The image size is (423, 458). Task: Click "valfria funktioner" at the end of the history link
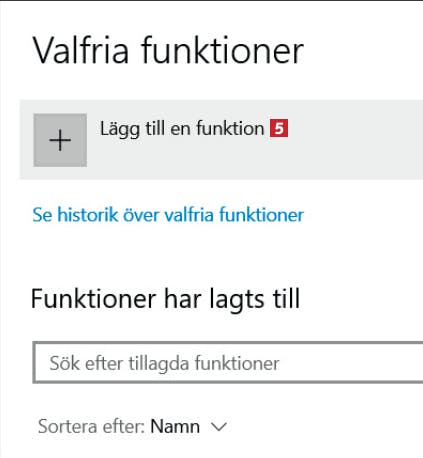point(234,214)
